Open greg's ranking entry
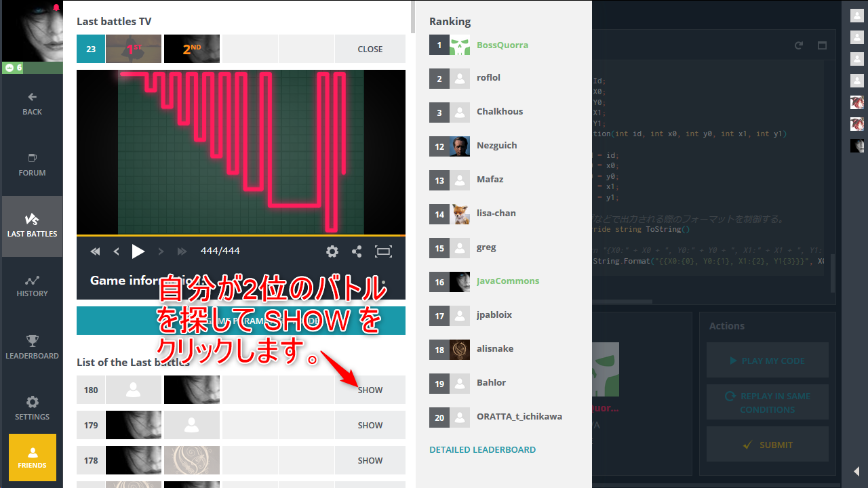Screen dimensions: 868x488 click(486, 247)
